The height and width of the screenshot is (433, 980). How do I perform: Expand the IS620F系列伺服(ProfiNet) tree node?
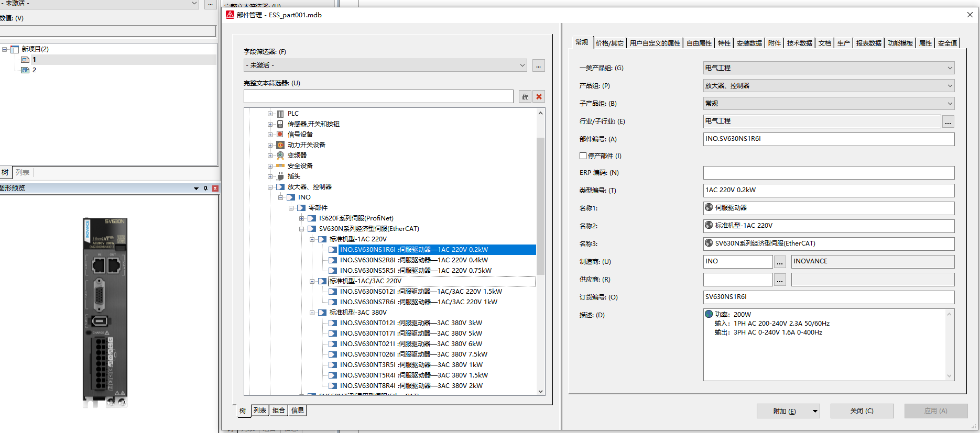[x=302, y=218]
